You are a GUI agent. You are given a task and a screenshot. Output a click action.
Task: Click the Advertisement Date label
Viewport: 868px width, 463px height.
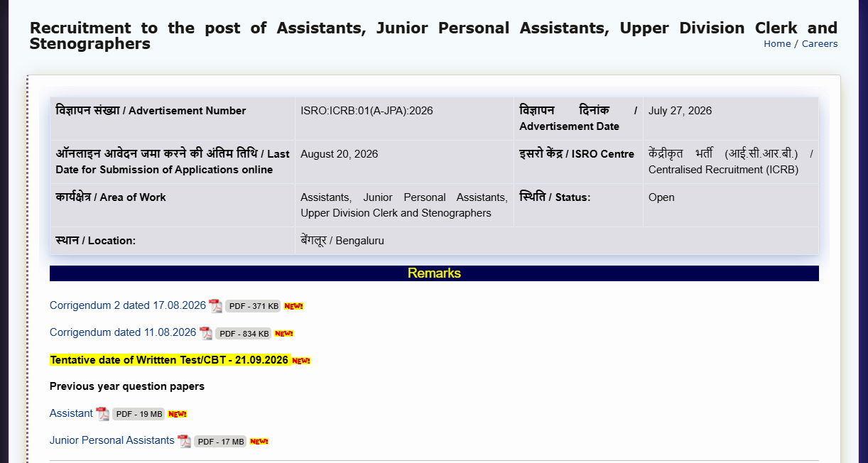point(577,119)
